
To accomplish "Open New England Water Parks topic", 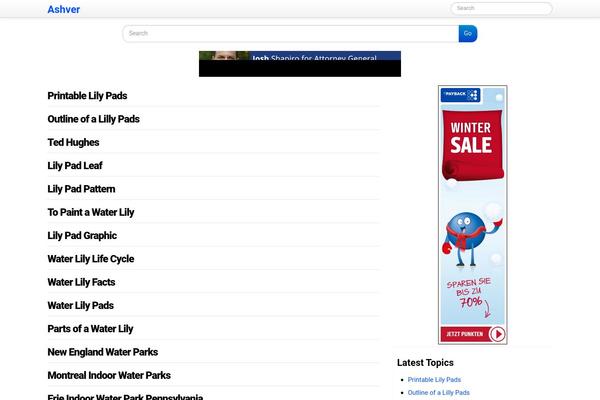I will click(103, 352).
